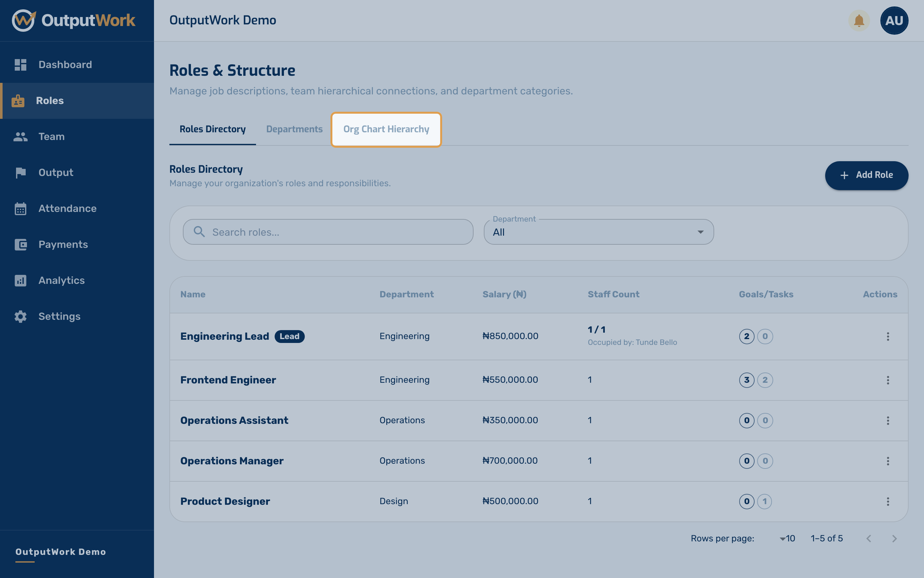Open actions menu for Frontend Engineer row
This screenshot has height=578, width=924.
click(888, 380)
